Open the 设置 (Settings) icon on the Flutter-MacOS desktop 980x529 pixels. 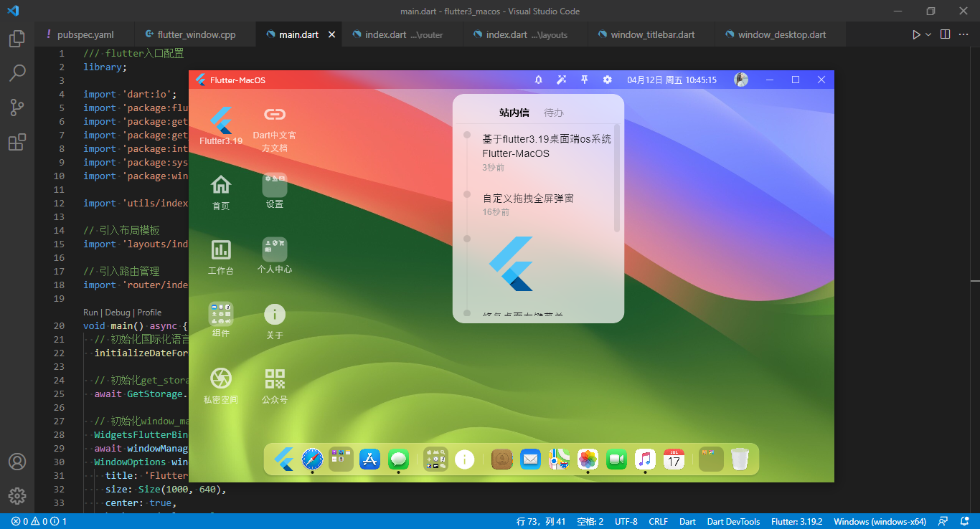point(275,185)
